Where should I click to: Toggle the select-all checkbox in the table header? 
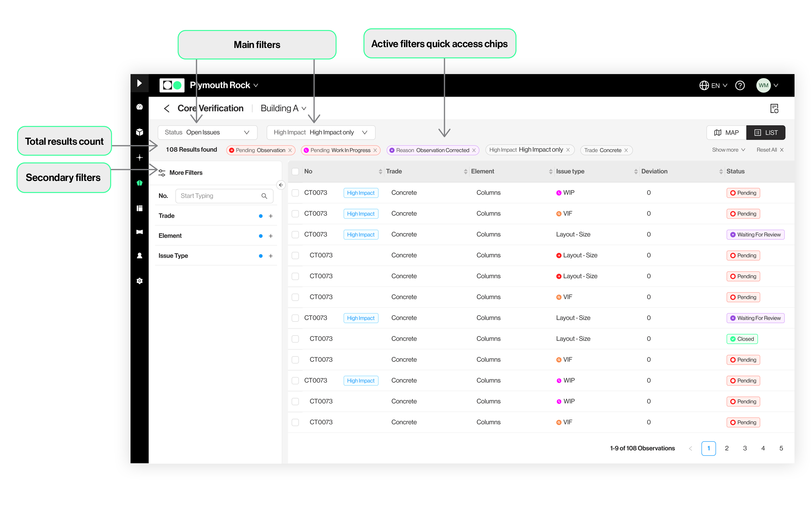295,171
